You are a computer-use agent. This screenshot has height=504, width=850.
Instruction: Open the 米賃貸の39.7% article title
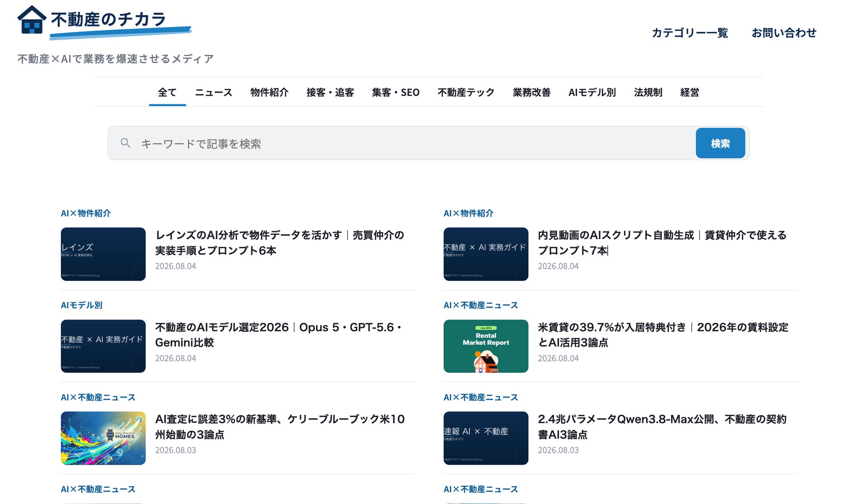pyautogui.click(x=663, y=335)
